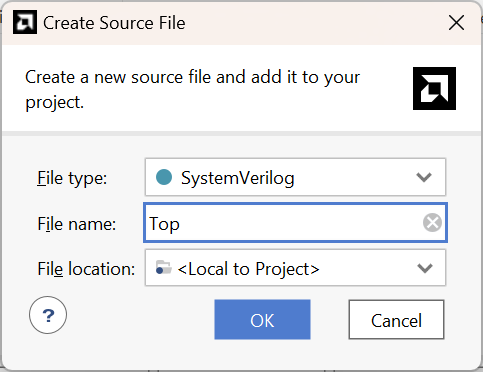Close the Create Source File dialog
The width and height of the screenshot is (483, 372).
pyautogui.click(x=456, y=23)
